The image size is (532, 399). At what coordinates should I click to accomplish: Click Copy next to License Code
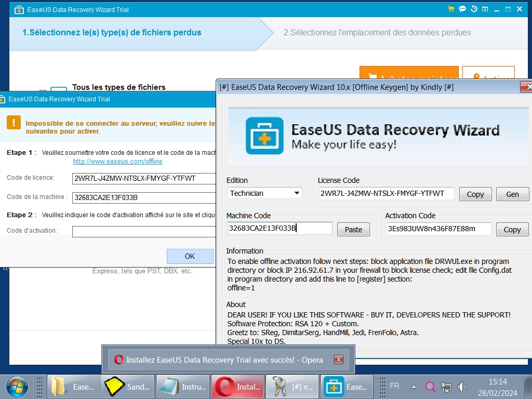coord(475,194)
